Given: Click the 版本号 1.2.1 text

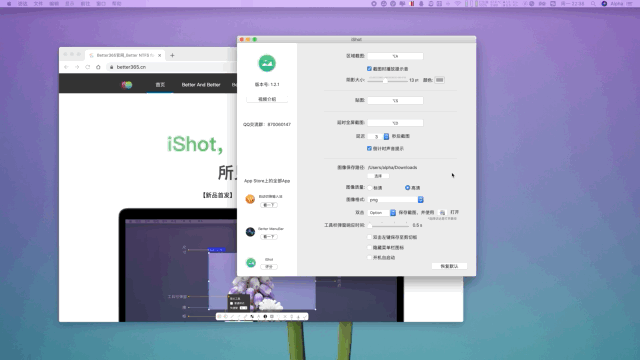Looking at the screenshot, I should 267,84.
